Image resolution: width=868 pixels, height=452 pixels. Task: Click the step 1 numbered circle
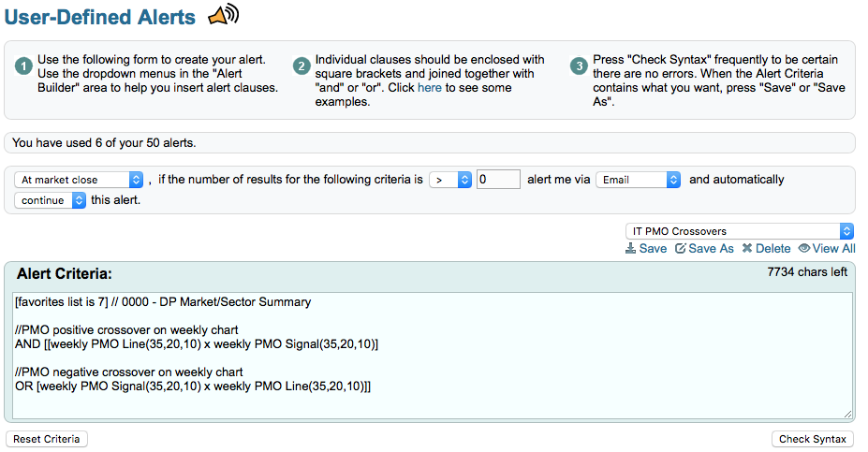(23, 66)
